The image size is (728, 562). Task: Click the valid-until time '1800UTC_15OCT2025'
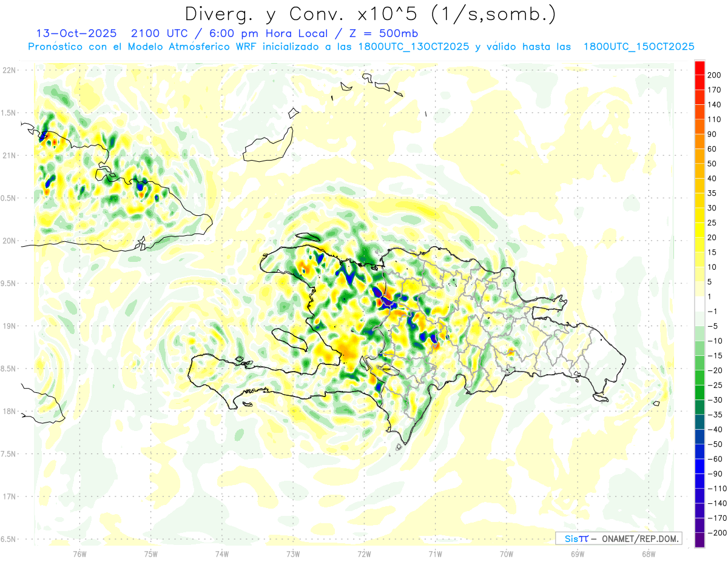[638, 47]
